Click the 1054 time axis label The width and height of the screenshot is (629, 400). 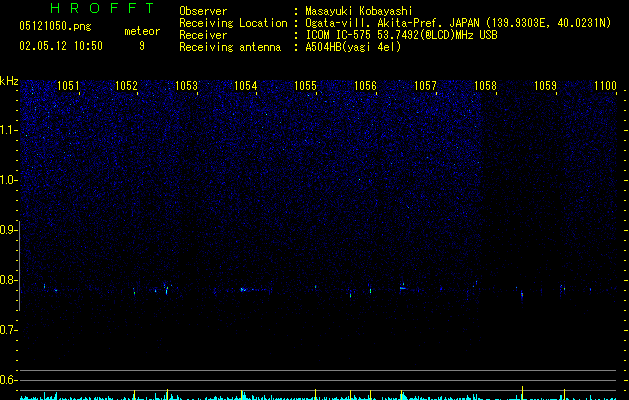tap(246, 86)
